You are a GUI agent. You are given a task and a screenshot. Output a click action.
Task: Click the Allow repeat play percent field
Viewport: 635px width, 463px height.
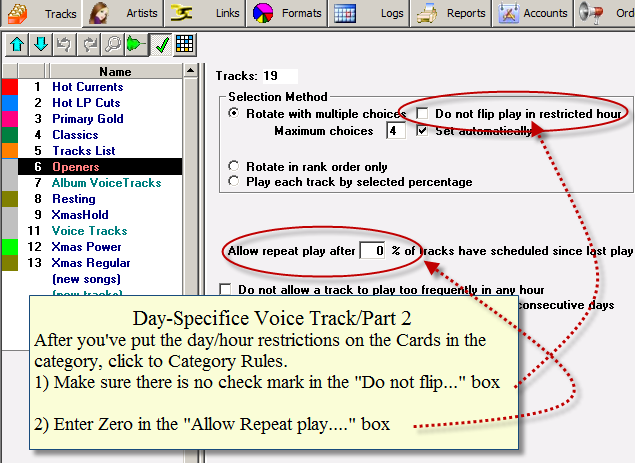point(372,251)
